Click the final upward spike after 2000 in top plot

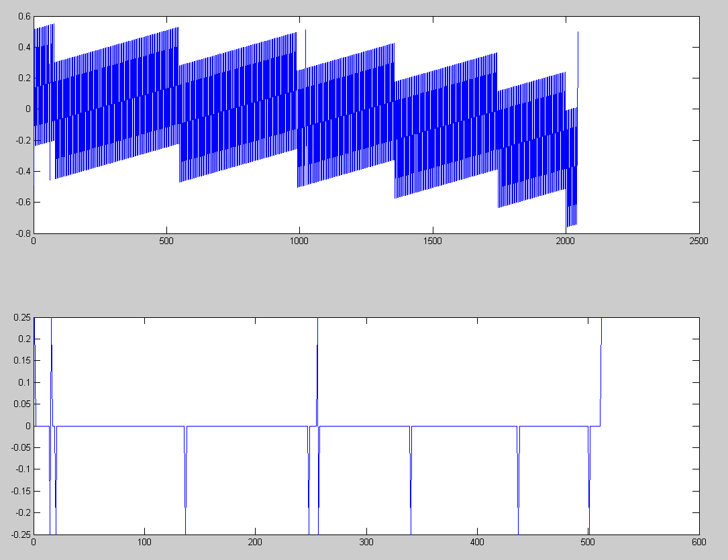[578, 54]
